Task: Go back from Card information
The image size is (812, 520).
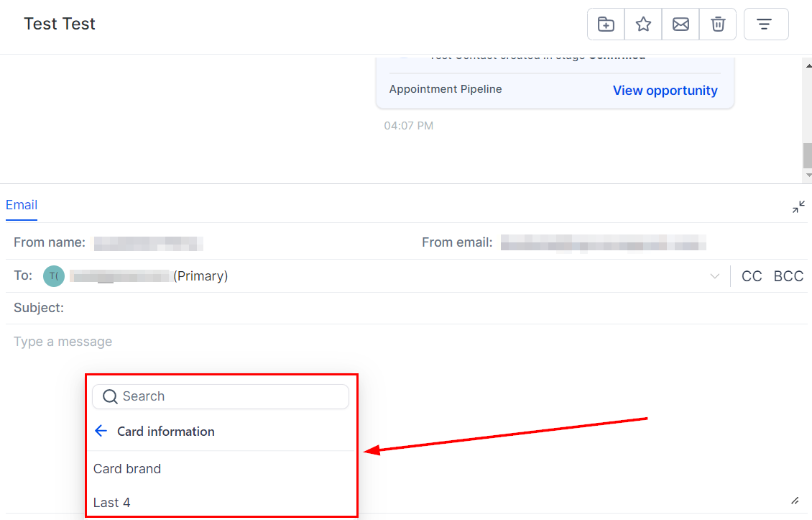Action: (101, 431)
